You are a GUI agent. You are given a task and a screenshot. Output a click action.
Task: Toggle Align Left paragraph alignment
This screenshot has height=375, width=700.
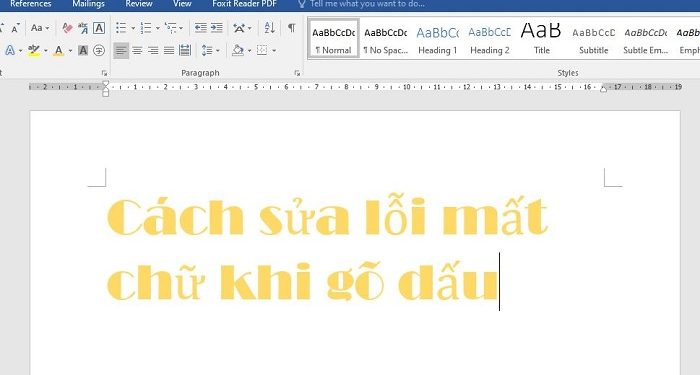(x=121, y=50)
